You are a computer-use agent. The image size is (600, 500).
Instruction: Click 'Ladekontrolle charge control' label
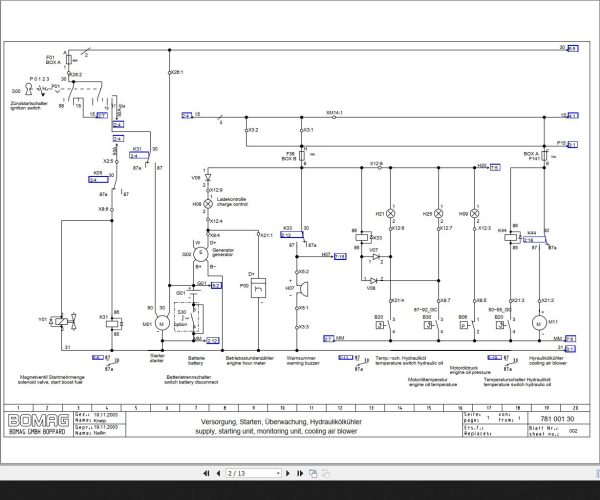[232, 202]
